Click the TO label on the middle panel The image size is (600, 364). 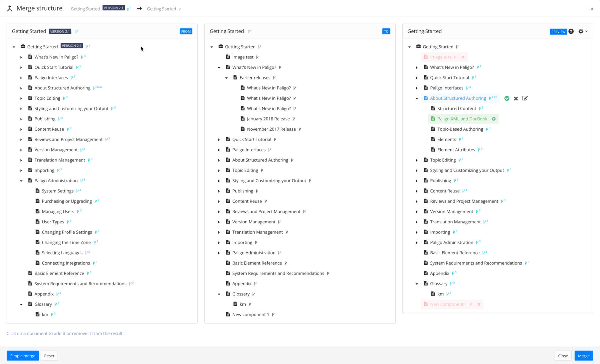(x=386, y=31)
